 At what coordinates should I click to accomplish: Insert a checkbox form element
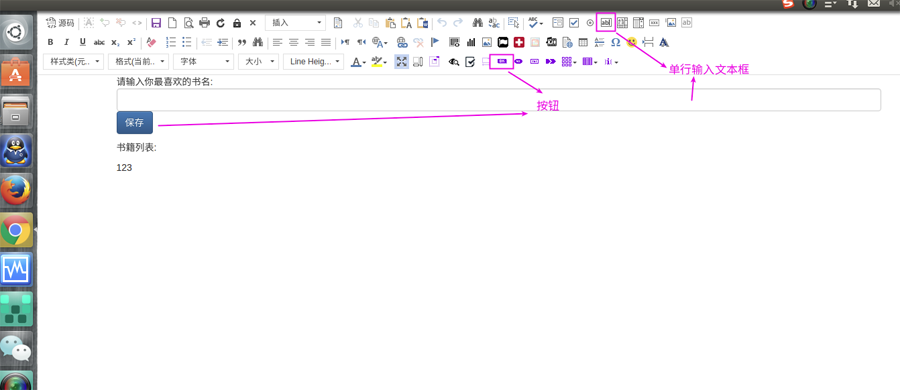click(574, 23)
